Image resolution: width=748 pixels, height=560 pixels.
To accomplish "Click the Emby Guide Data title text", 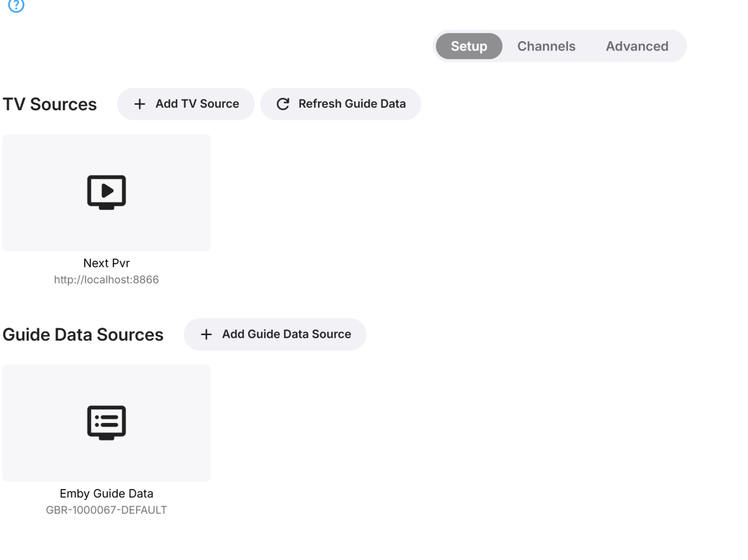I will coord(107,494).
